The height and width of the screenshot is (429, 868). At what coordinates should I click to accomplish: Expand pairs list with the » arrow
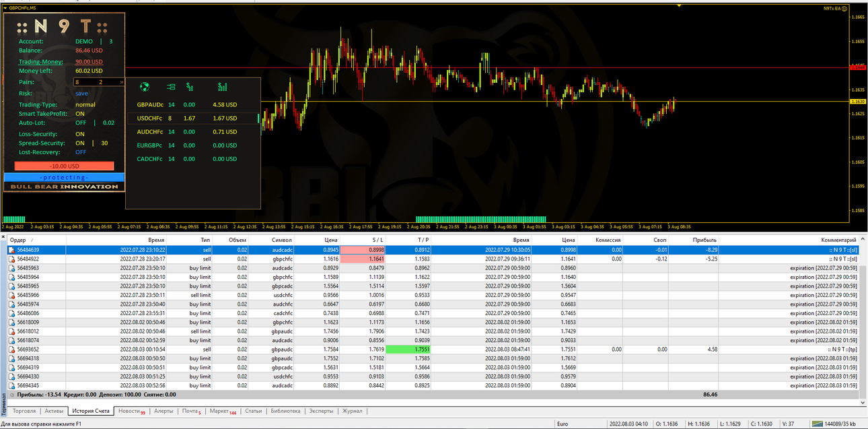point(122,82)
